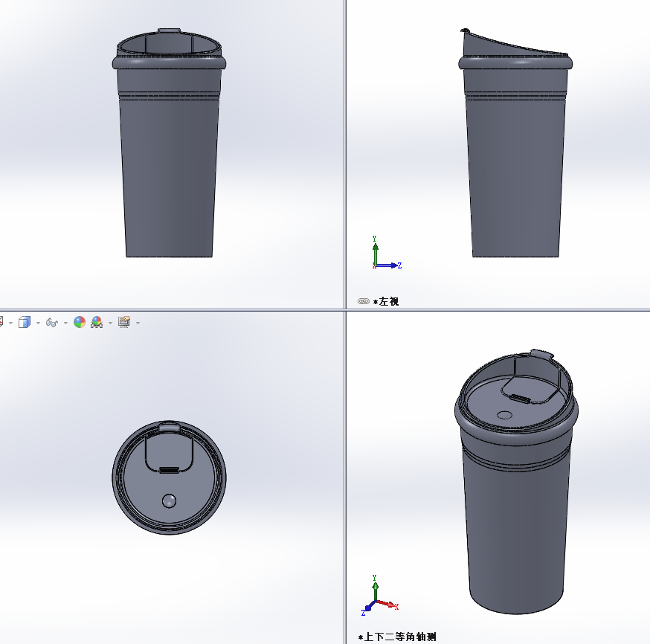650x644 pixels.
Task: Click the Display Style cube icon
Action: point(25,322)
